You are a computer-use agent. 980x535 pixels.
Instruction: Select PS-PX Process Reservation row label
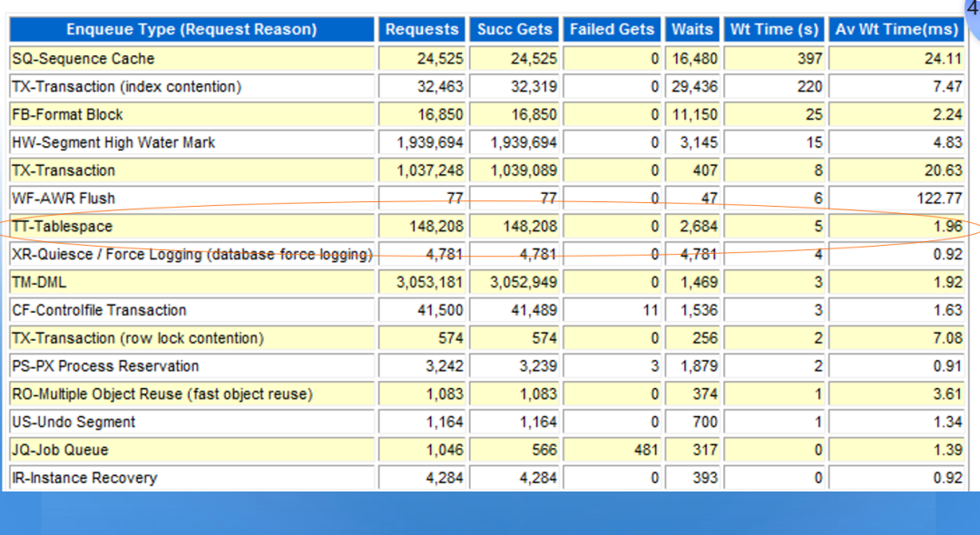pos(105,365)
